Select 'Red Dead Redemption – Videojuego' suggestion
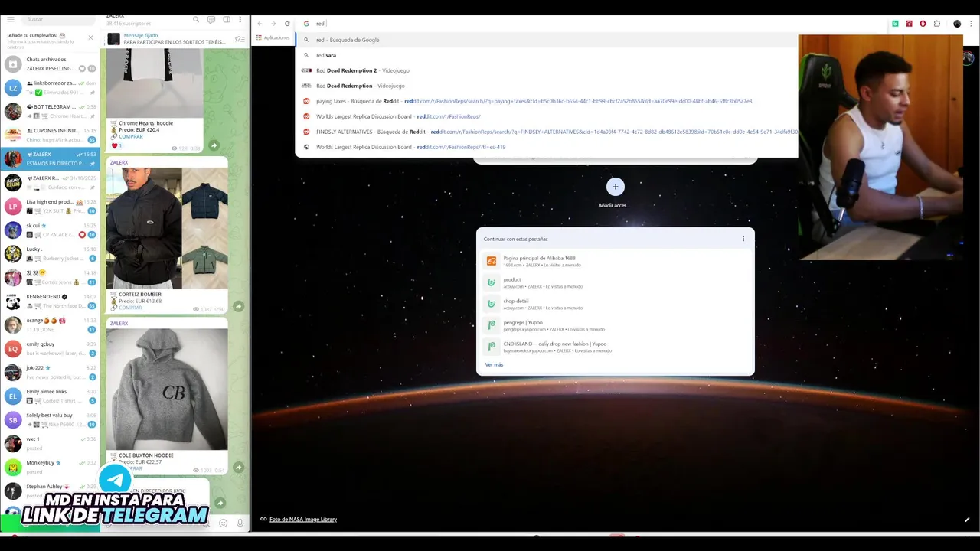The width and height of the screenshot is (980, 551). [547, 86]
